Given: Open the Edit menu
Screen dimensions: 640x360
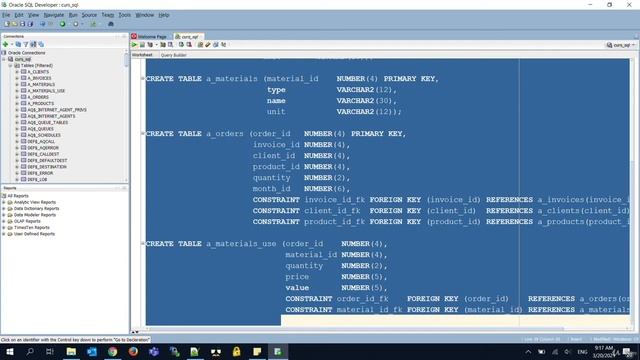Looking at the screenshot, I should point(19,15).
